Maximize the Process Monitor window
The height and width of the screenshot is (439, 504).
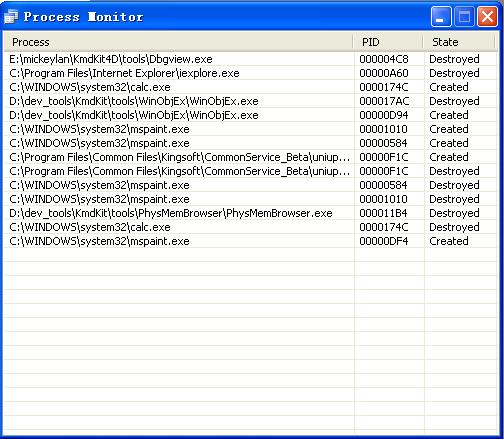coord(464,16)
